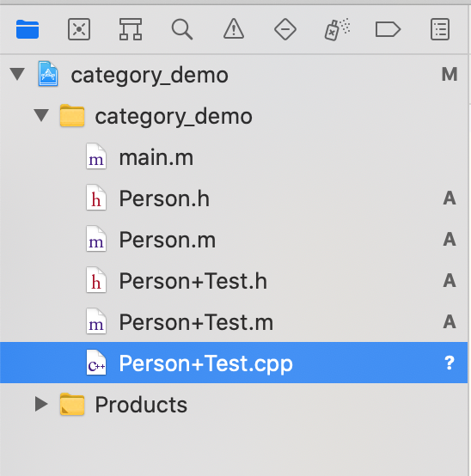Expand the Products folder
This screenshot has height=476, width=471.
point(41,404)
